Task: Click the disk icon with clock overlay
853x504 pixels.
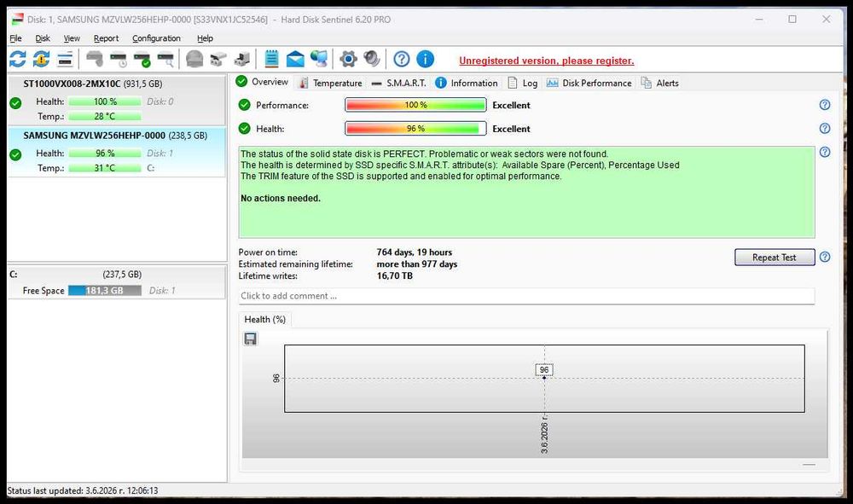Action: tap(118, 59)
